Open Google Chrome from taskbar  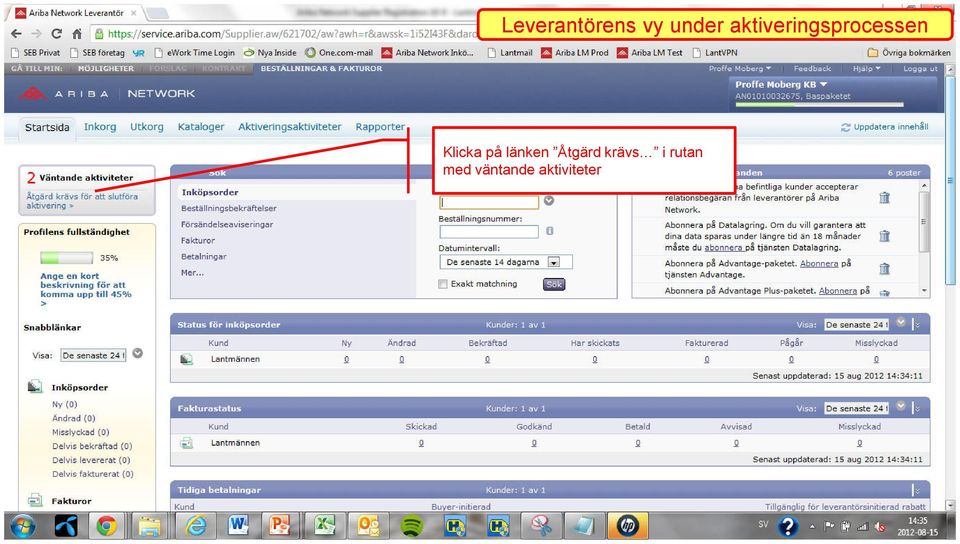pyautogui.click(x=106, y=526)
